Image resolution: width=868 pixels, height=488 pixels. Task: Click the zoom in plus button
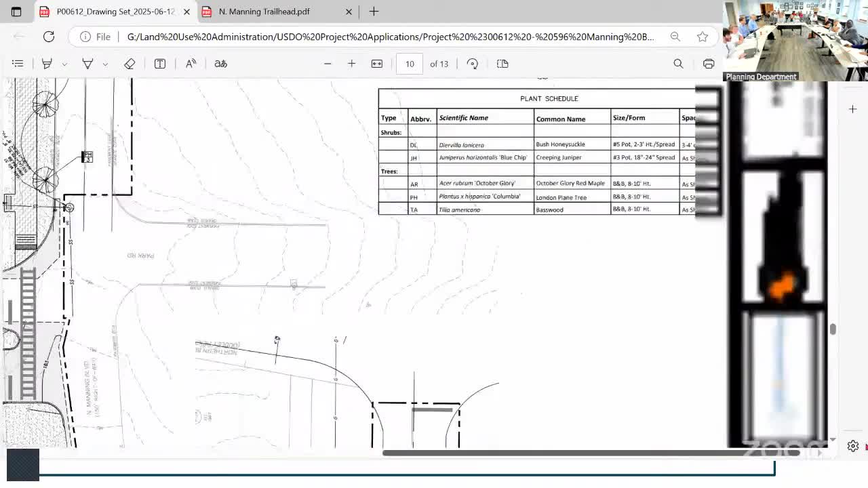(x=351, y=64)
